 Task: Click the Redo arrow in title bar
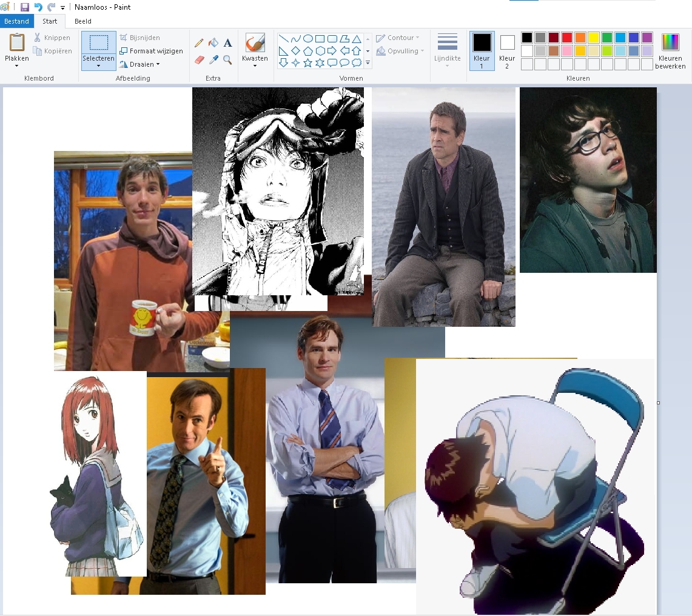pyautogui.click(x=51, y=7)
